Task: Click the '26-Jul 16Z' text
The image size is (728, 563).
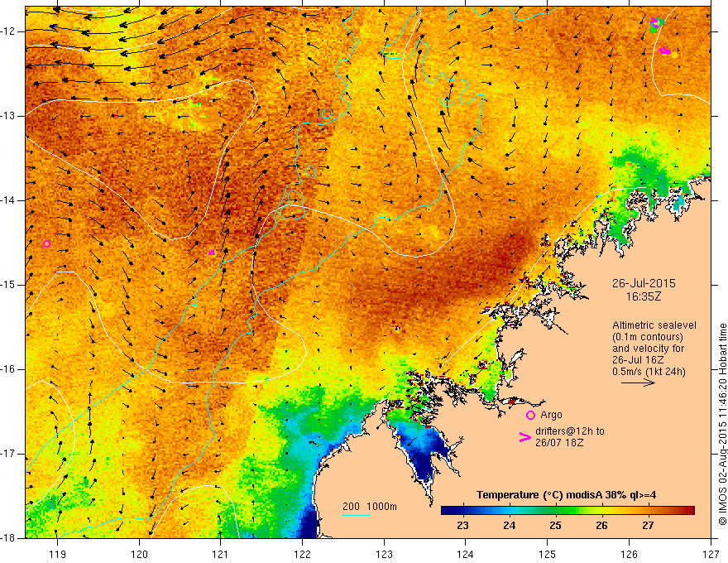Action: point(638,360)
